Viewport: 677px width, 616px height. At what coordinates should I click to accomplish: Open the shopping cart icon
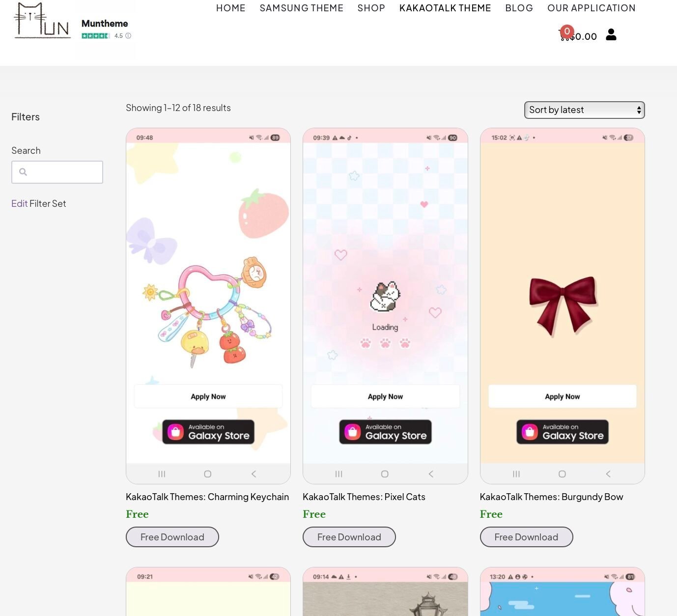pos(564,35)
